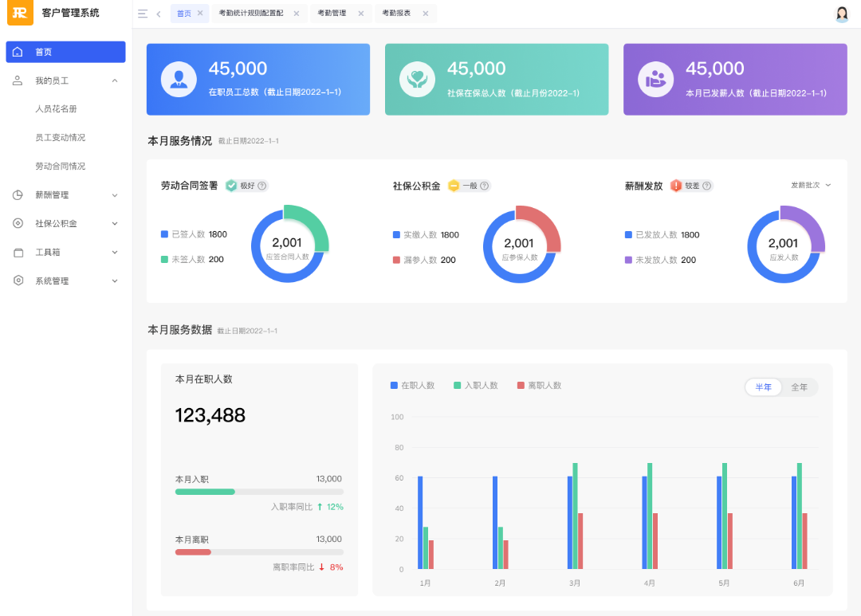
Task: Open the 发薪批次 dropdown
Action: click(811, 183)
